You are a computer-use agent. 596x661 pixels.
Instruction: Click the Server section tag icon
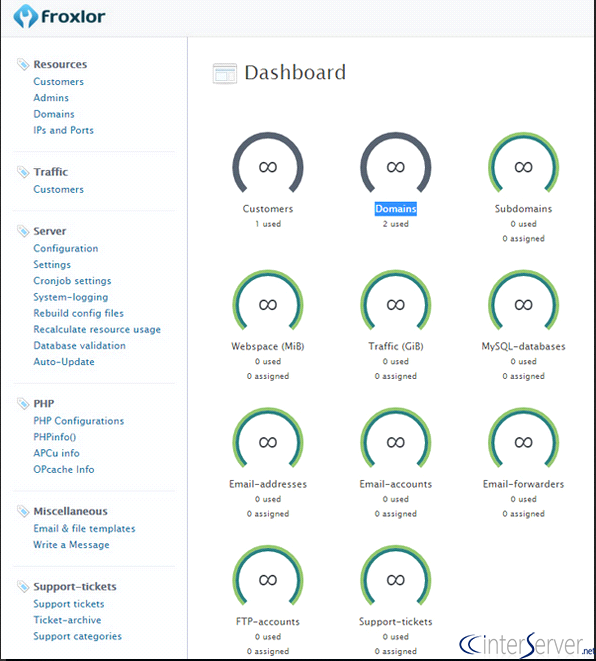23,231
